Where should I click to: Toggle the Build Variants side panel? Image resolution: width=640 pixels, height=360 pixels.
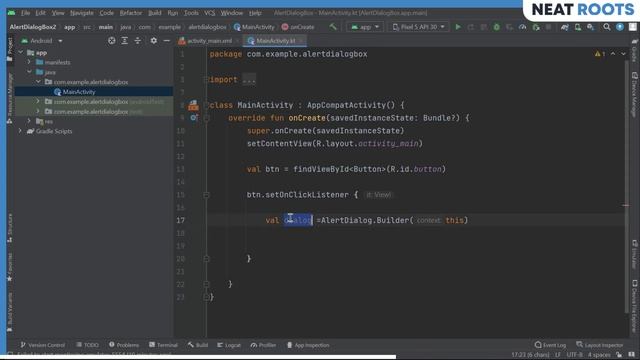(10, 312)
